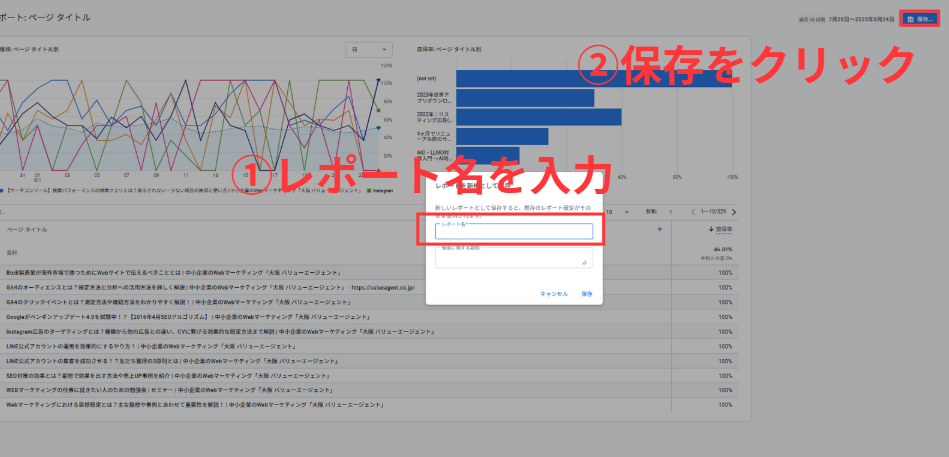Screen dimensions: 949x457
Task: Click the blue plus add-dimension icon
Action: coord(659,230)
